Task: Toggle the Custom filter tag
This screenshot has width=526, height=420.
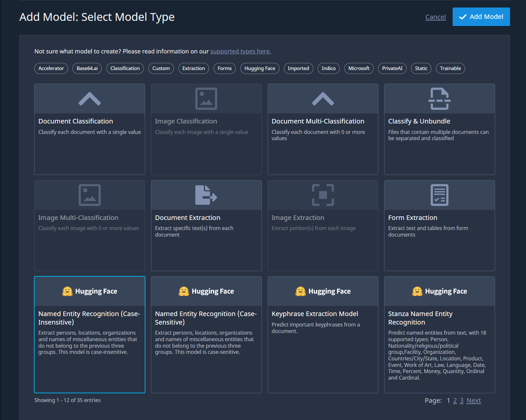Action: [x=161, y=68]
